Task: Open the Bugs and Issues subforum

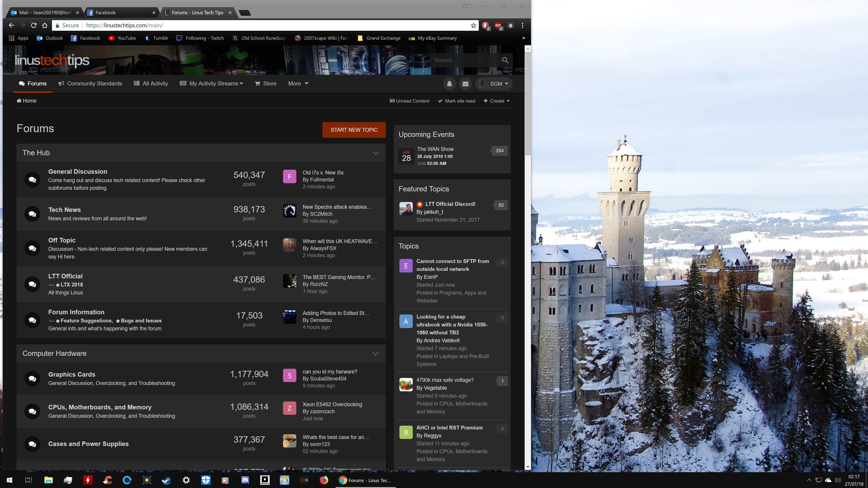Action: pos(141,321)
